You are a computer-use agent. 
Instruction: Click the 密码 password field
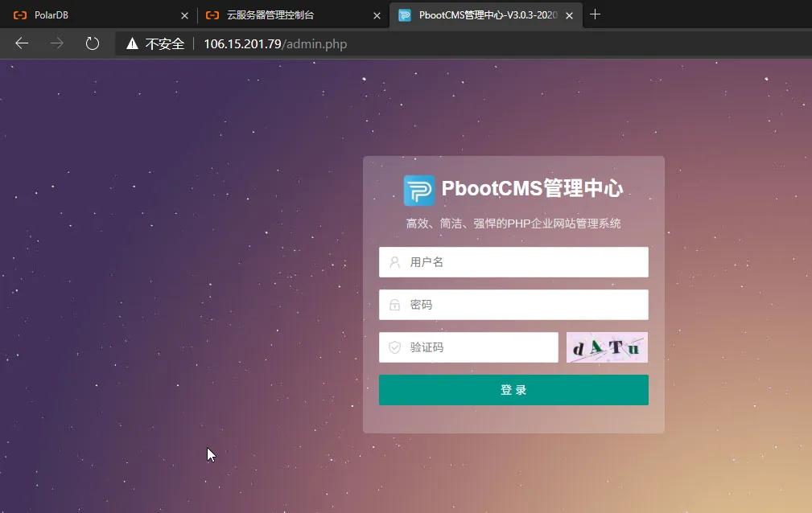point(513,304)
